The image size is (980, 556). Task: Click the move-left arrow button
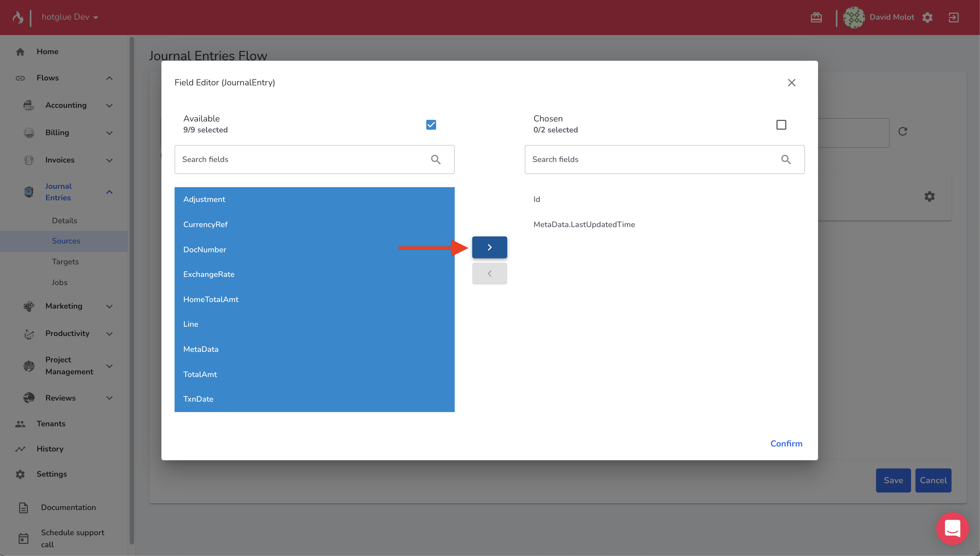489,273
